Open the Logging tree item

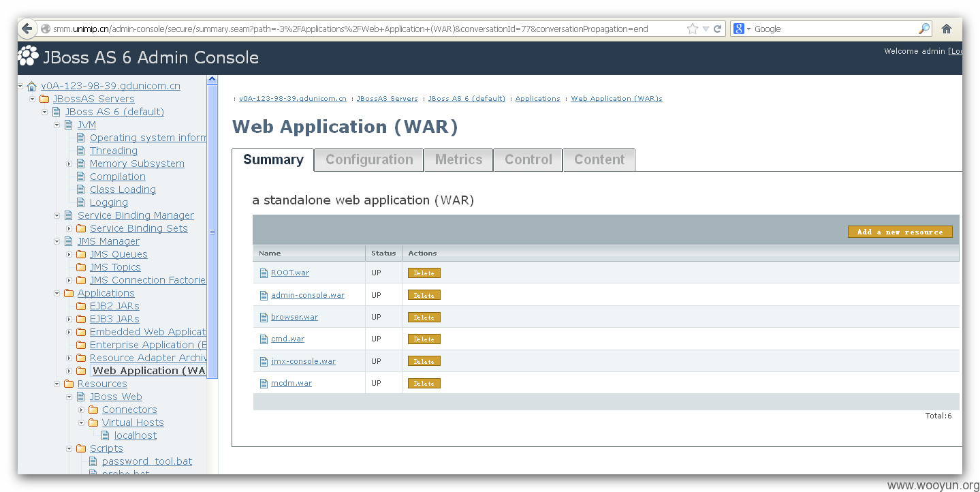point(109,202)
